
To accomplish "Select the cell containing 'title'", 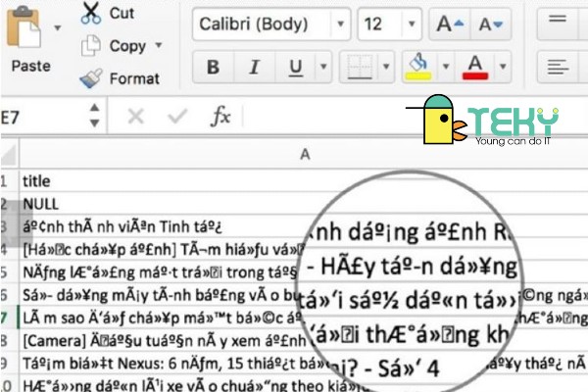I will (304, 181).
